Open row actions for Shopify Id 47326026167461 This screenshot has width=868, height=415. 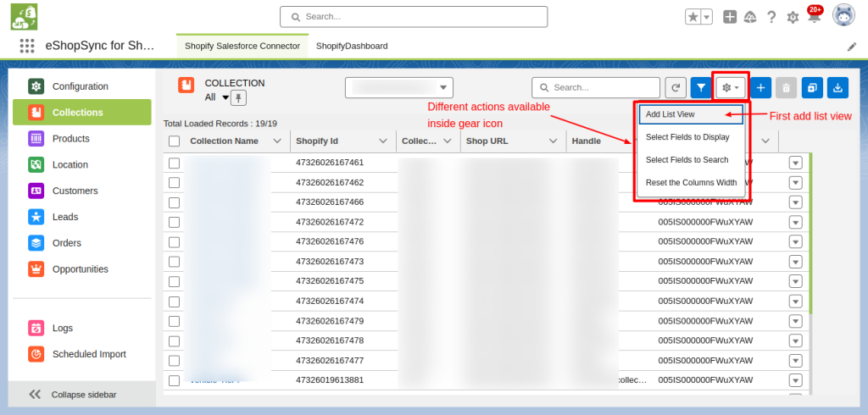tap(795, 163)
